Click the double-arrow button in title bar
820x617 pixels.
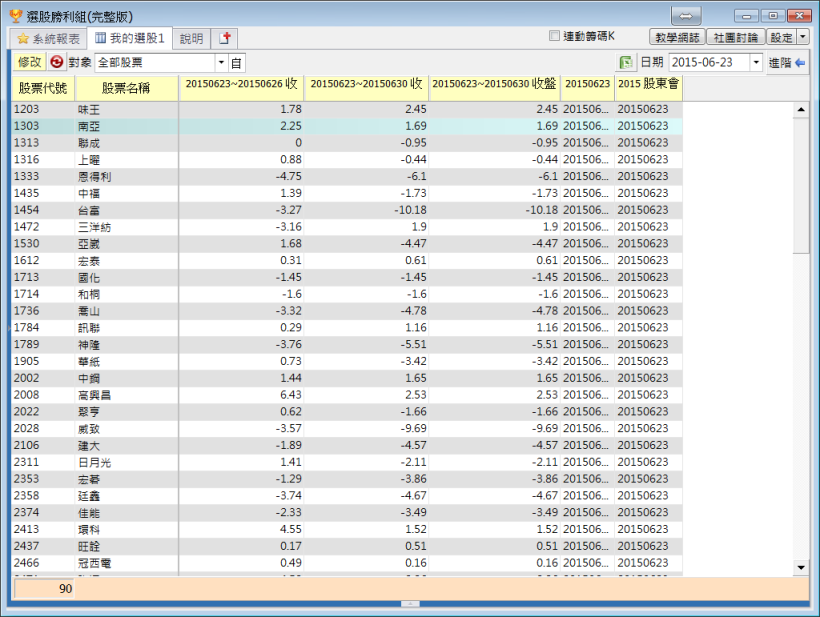(x=686, y=16)
